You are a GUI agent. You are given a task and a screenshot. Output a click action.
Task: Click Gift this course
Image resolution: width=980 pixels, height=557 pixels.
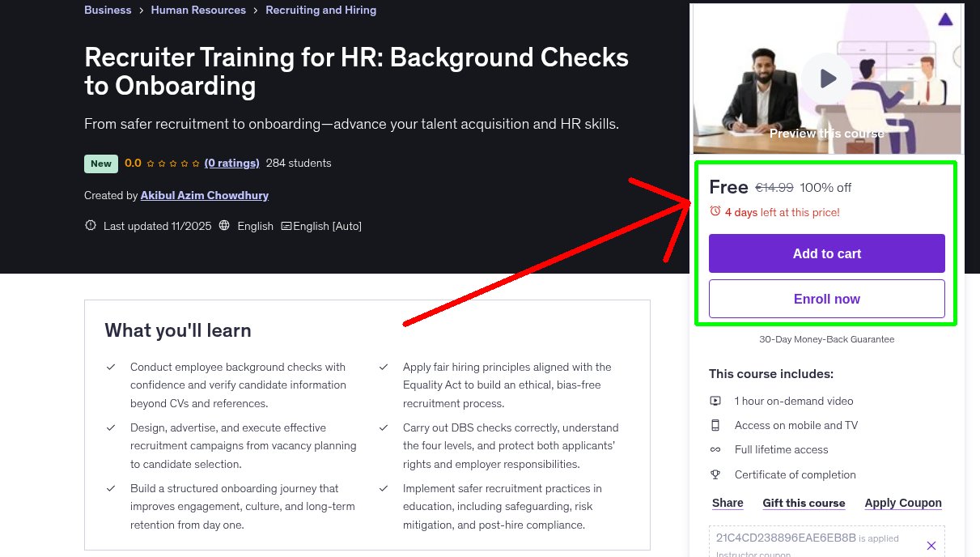(804, 503)
